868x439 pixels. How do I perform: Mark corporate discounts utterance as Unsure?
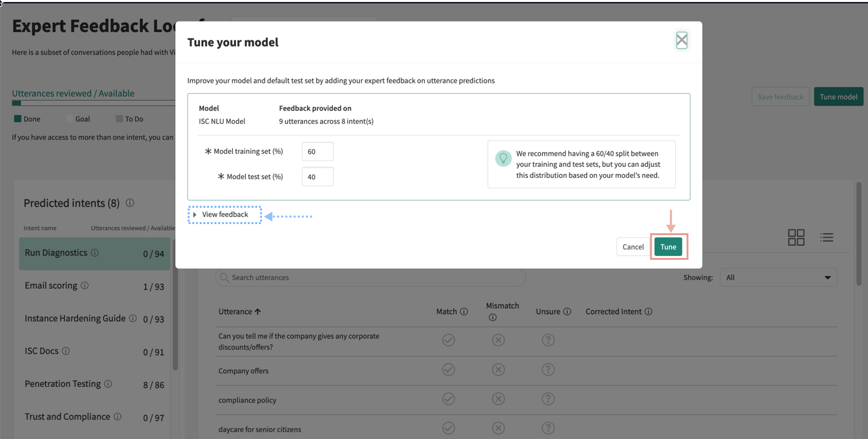[548, 340]
